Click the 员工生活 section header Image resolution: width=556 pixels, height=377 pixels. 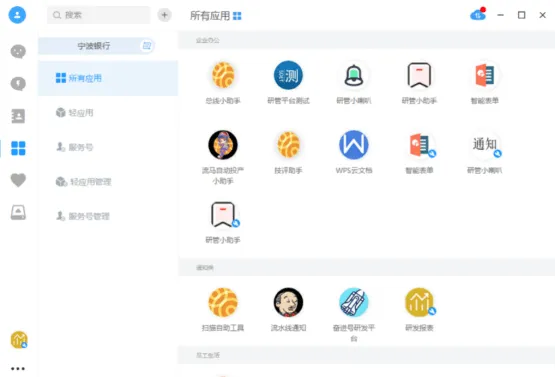(208, 355)
